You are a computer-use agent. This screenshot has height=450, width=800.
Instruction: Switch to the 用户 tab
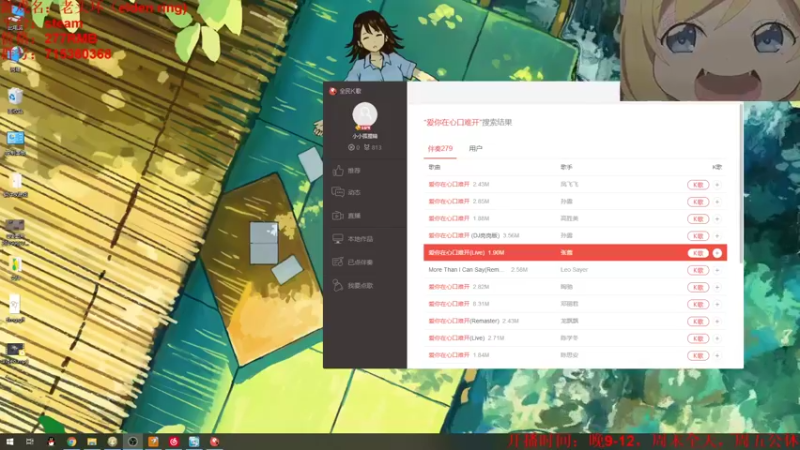[x=476, y=148]
